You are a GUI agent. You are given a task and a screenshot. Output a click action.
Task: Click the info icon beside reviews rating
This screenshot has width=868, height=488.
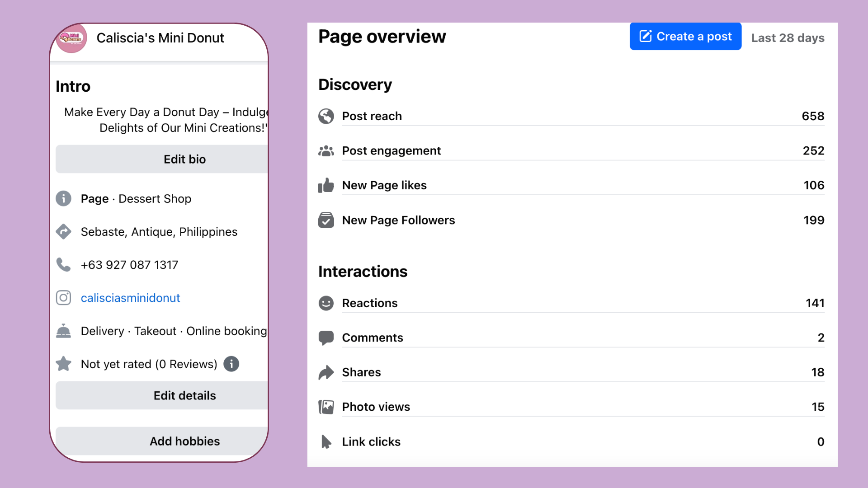(x=231, y=364)
